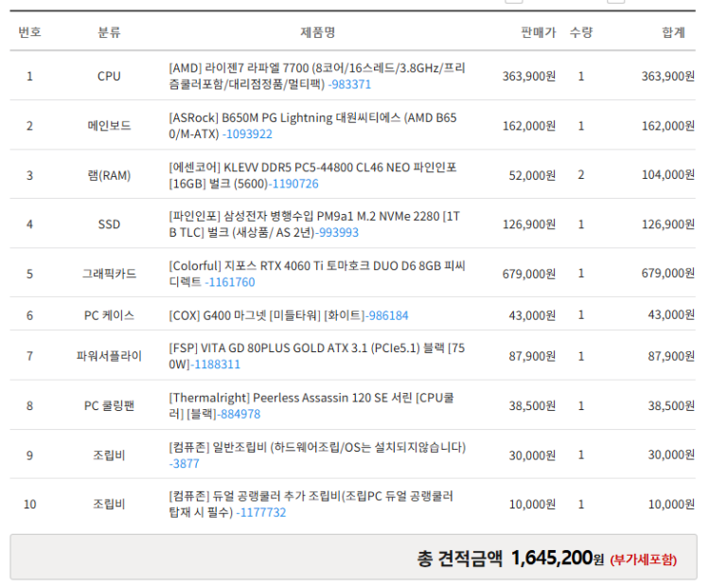710x588 pixels.
Task: Select the 조립비 category cell in row 10
Action: click(x=109, y=504)
